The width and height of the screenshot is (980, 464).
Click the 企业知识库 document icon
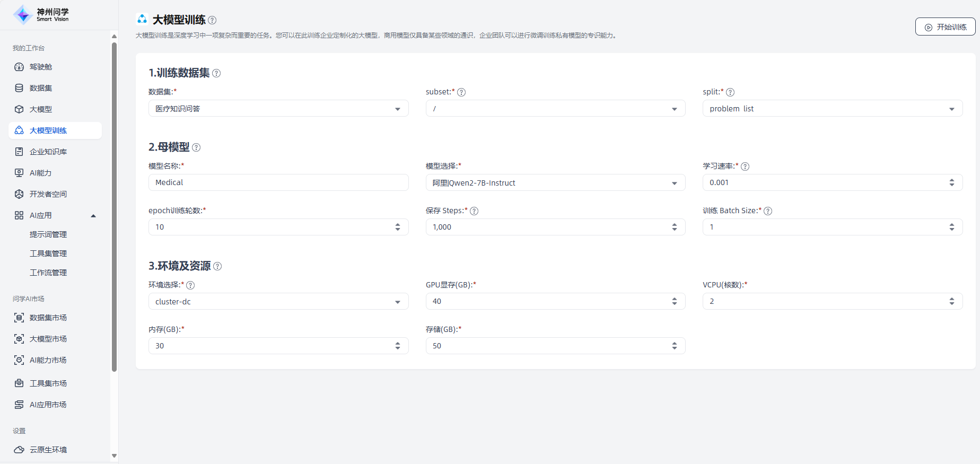click(x=19, y=152)
